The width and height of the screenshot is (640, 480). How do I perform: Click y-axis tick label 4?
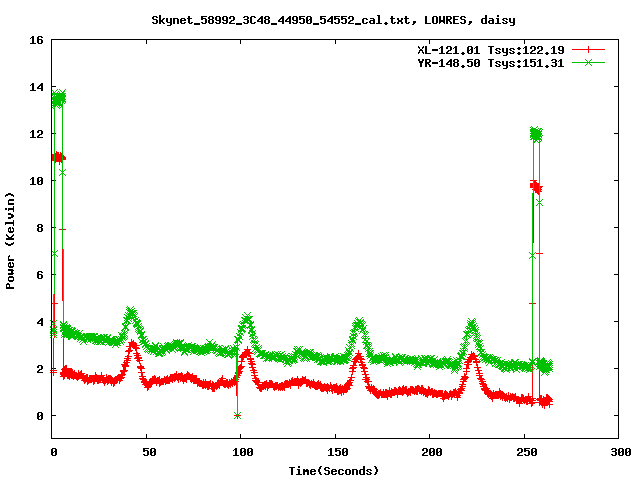point(40,322)
